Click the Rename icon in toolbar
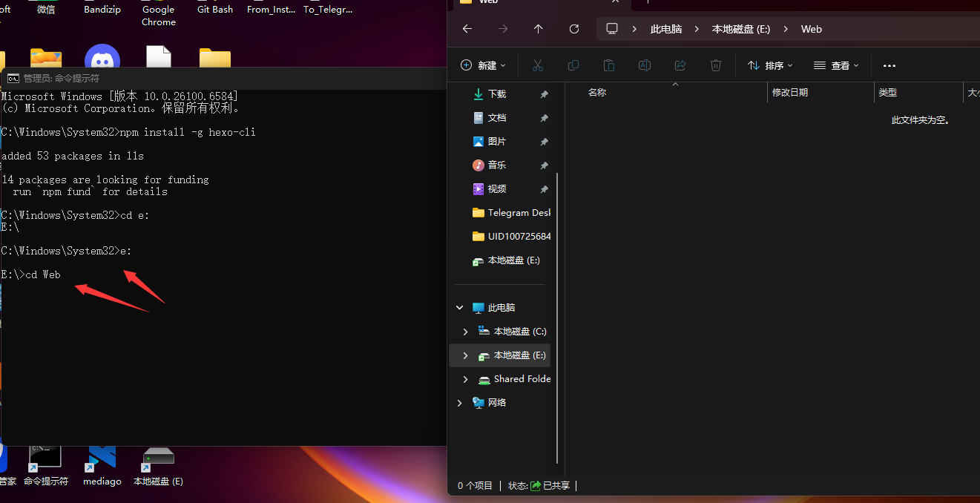Image resolution: width=980 pixels, height=503 pixels. point(645,65)
